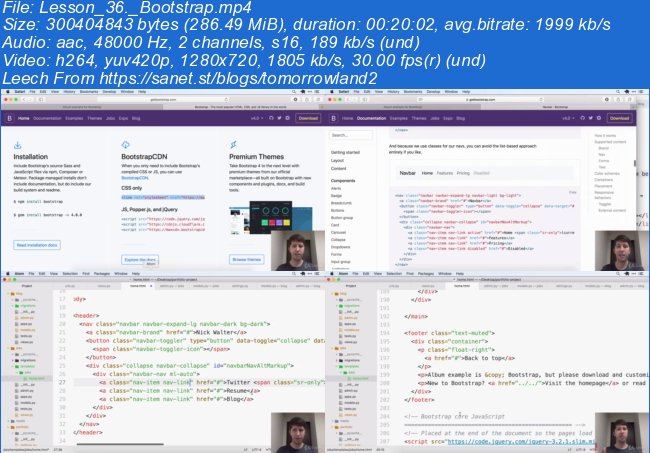Click Themes nav link in top-right frame

[x=419, y=118]
